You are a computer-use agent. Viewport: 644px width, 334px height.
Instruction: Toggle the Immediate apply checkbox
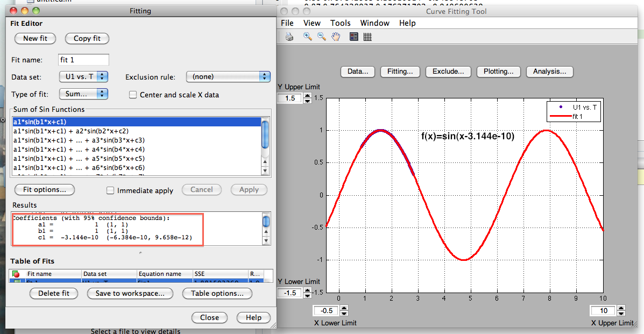click(110, 190)
